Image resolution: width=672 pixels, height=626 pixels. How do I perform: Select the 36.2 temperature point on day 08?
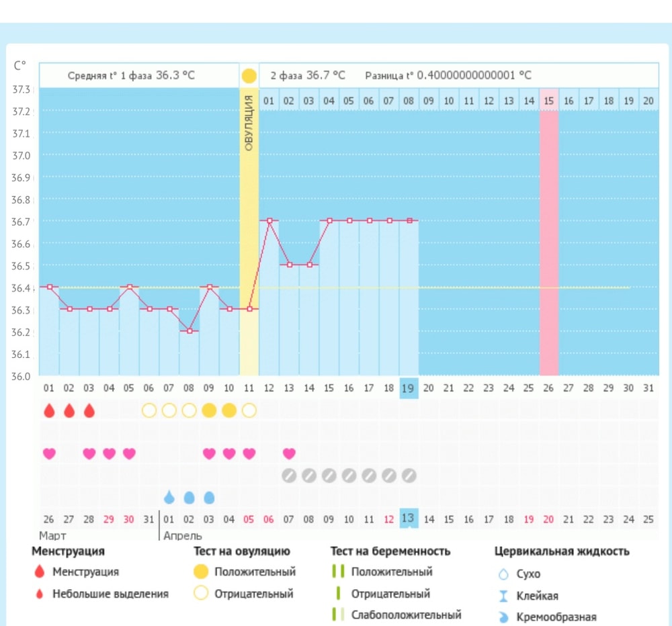point(190,331)
